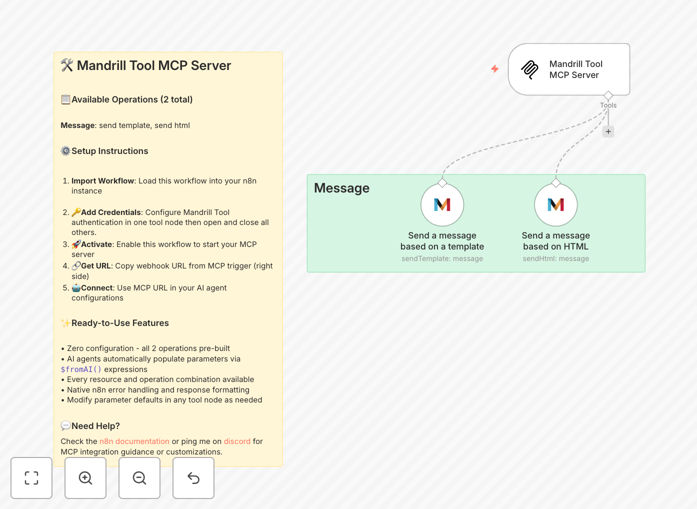Click the $fromAI() expression text
The width and height of the screenshot is (697, 509).
point(81,369)
